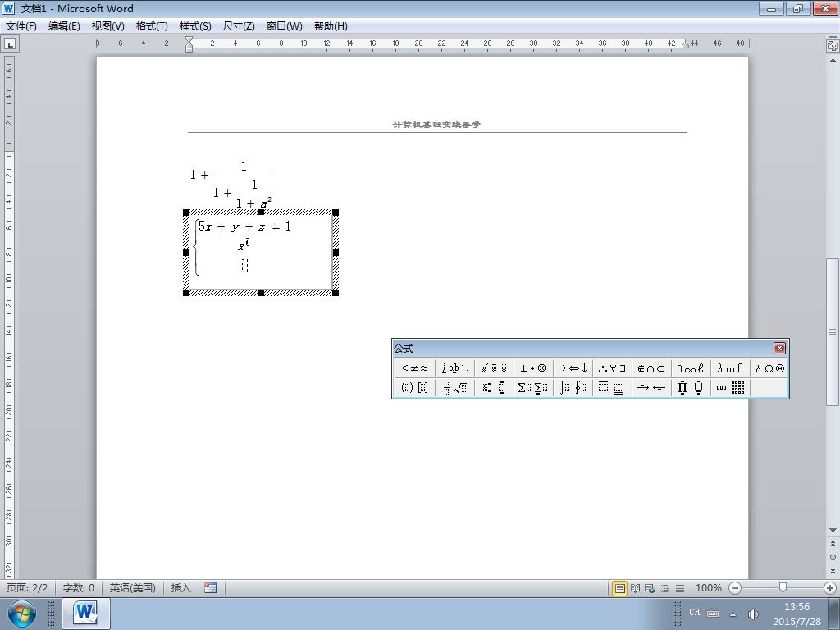Open underbar and overbar templates palette
This screenshot has height=630, width=840.
612,387
